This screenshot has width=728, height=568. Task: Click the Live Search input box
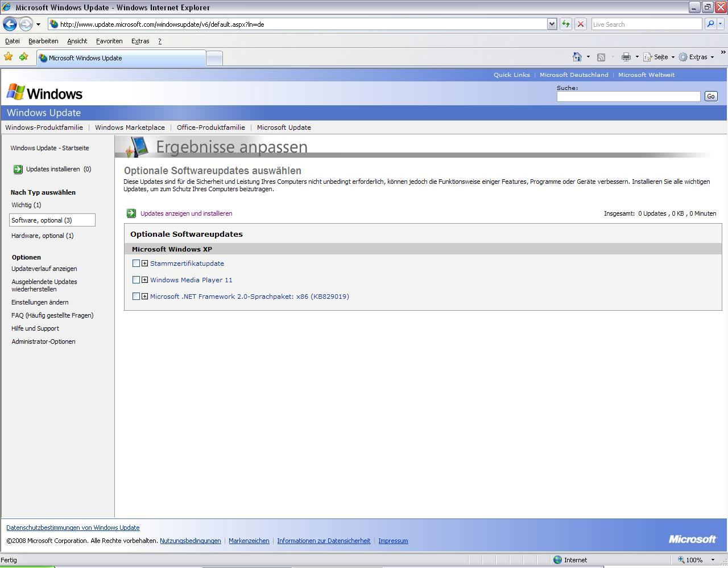pyautogui.click(x=647, y=24)
